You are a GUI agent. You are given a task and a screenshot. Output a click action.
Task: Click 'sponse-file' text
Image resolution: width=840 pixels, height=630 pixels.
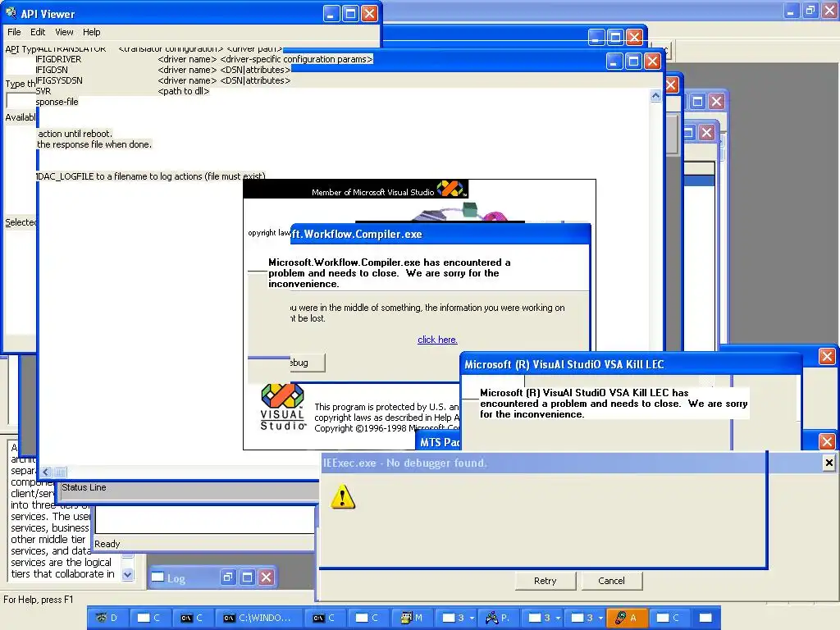point(57,102)
